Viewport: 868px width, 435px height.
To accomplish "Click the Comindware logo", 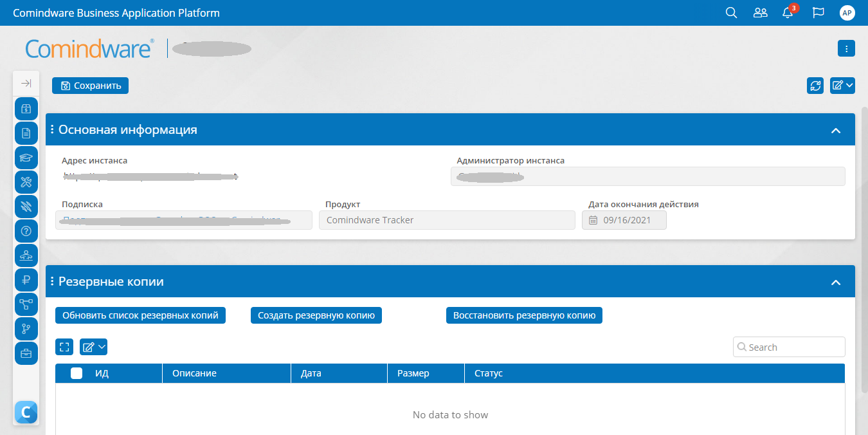I will click(89, 48).
